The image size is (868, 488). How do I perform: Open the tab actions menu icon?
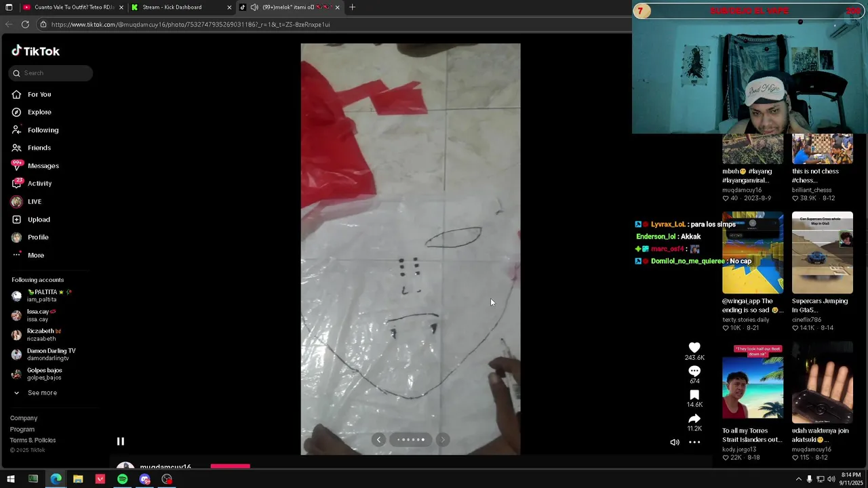[x=9, y=7]
